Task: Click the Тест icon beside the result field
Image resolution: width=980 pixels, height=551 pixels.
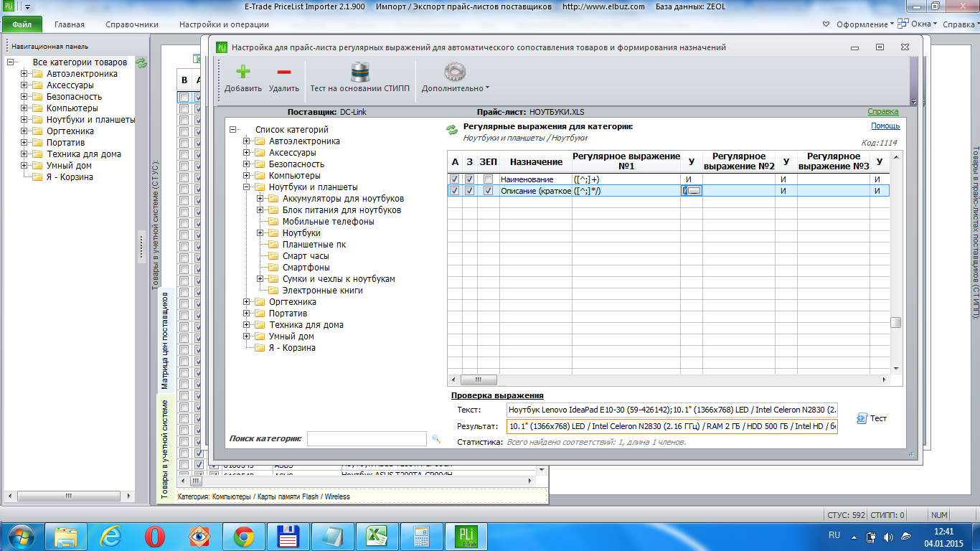Action: [862, 418]
